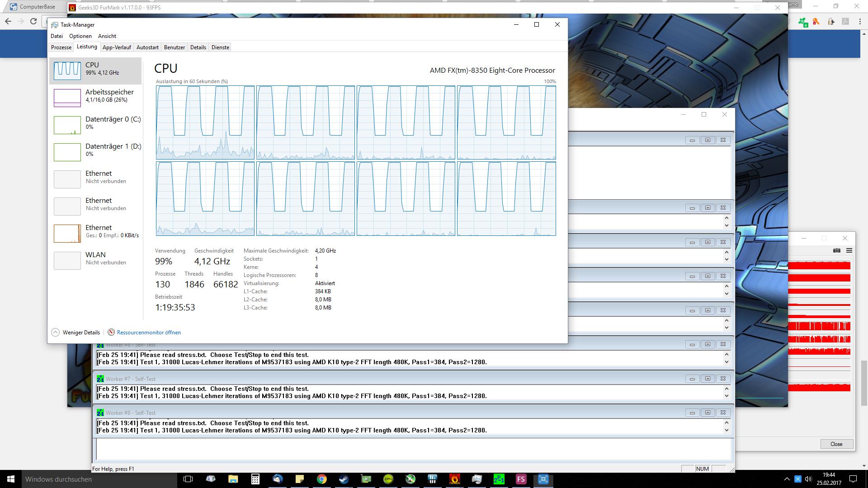Viewport: 868px width, 488px height.
Task: Open Steam from the taskbar
Action: pyautogui.click(x=344, y=479)
